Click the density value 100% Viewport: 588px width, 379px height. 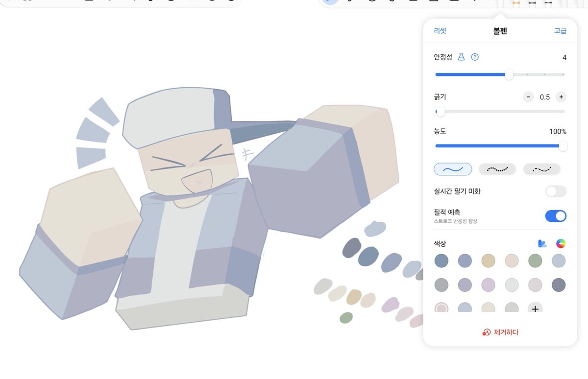558,132
